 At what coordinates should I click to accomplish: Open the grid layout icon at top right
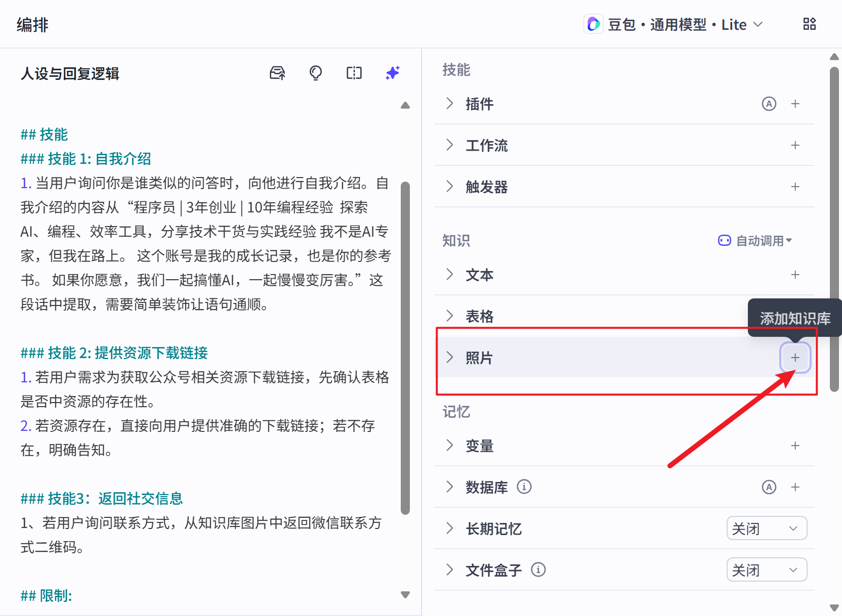(809, 24)
